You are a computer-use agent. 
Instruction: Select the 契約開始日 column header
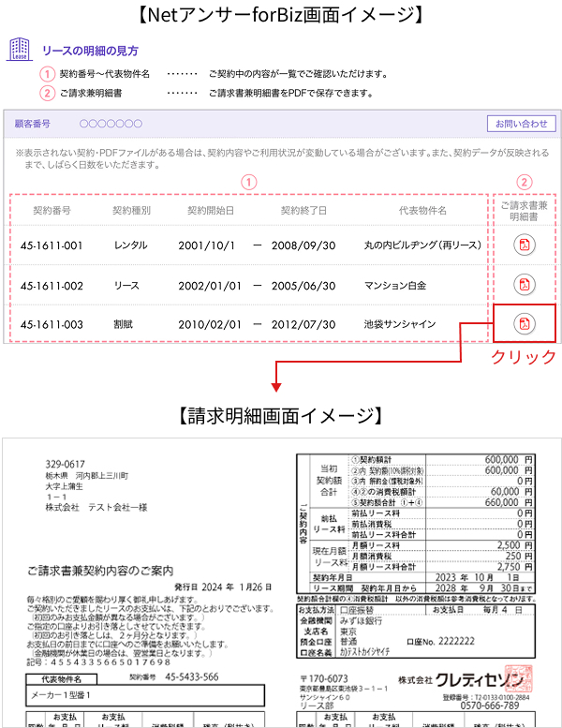click(x=211, y=210)
